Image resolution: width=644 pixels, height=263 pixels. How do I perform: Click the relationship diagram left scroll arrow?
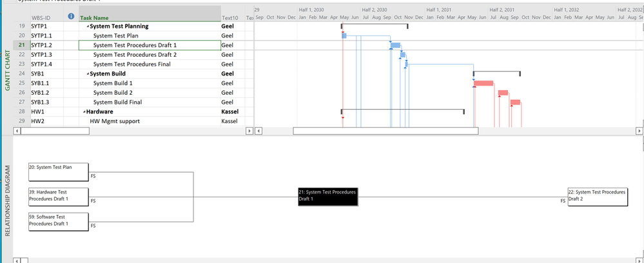click(17, 260)
